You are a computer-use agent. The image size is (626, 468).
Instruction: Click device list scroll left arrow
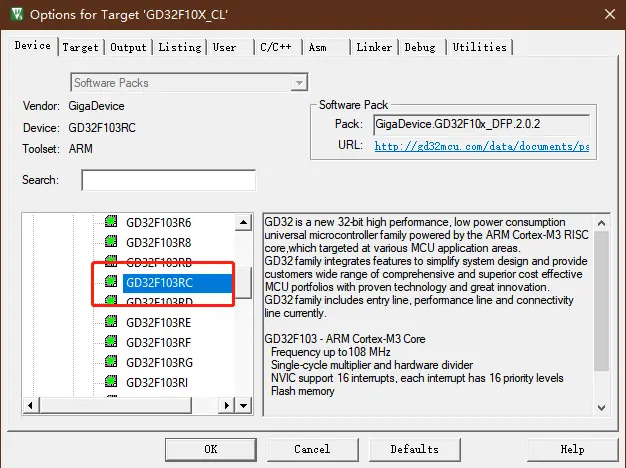30,406
